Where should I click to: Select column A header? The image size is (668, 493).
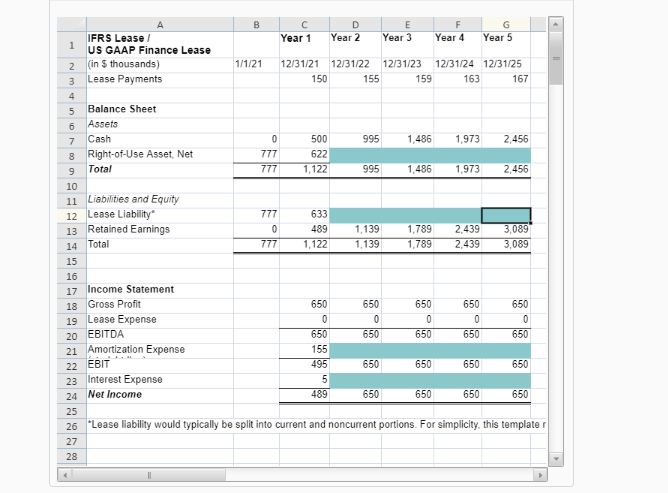tap(160, 25)
